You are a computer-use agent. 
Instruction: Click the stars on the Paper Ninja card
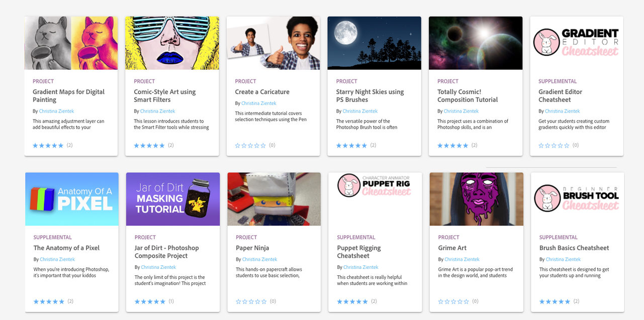[x=251, y=302]
